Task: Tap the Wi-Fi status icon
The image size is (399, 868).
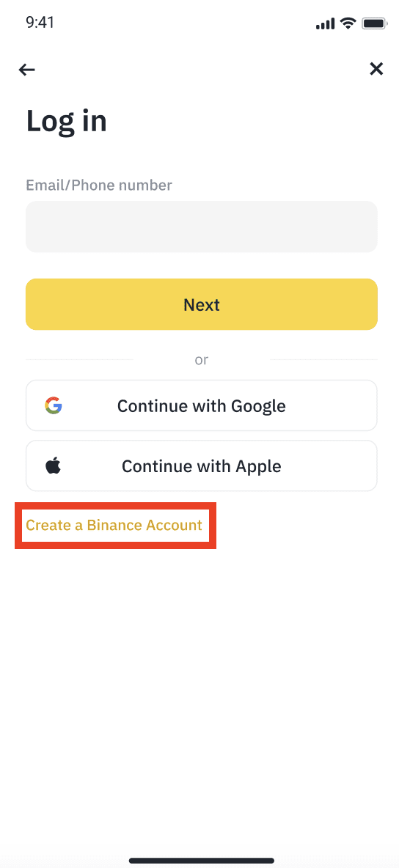Action: point(348,23)
